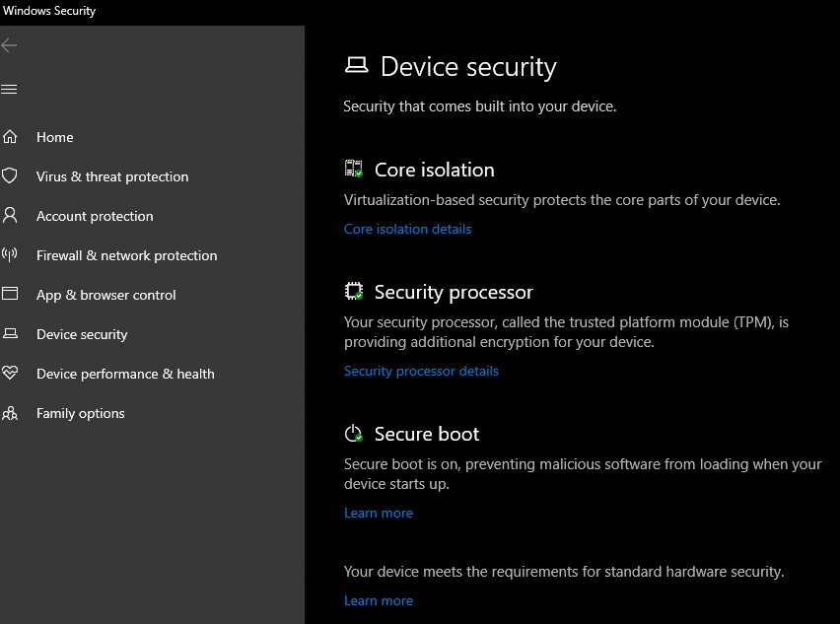Viewport: 840px width, 624px height.
Task: Click the Device performance heart icon
Action: 10,374
